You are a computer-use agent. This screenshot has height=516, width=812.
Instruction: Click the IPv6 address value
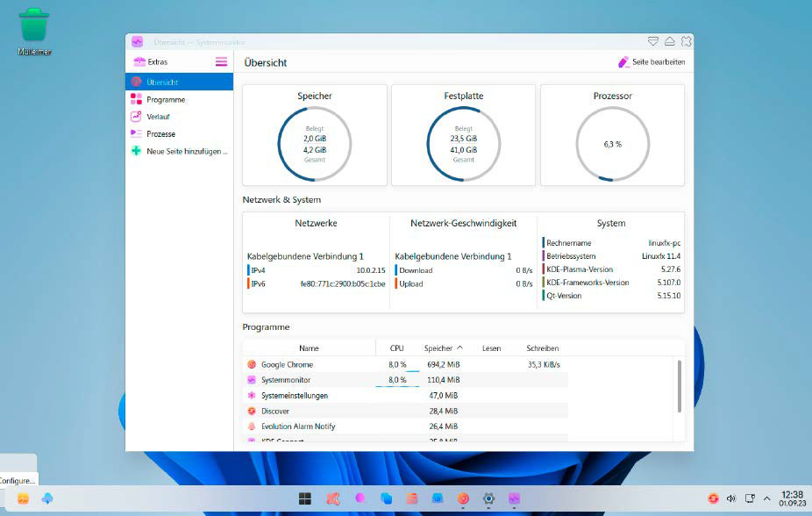pos(343,284)
